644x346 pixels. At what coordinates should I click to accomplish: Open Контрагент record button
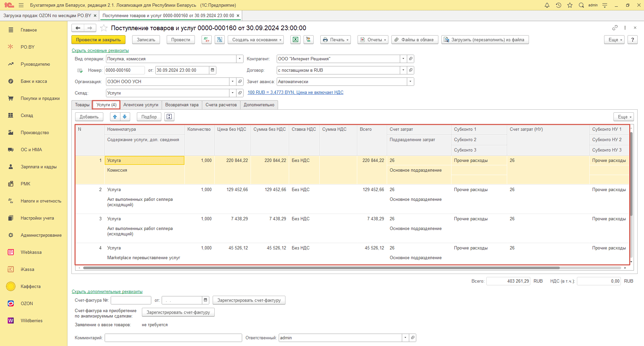click(x=411, y=59)
